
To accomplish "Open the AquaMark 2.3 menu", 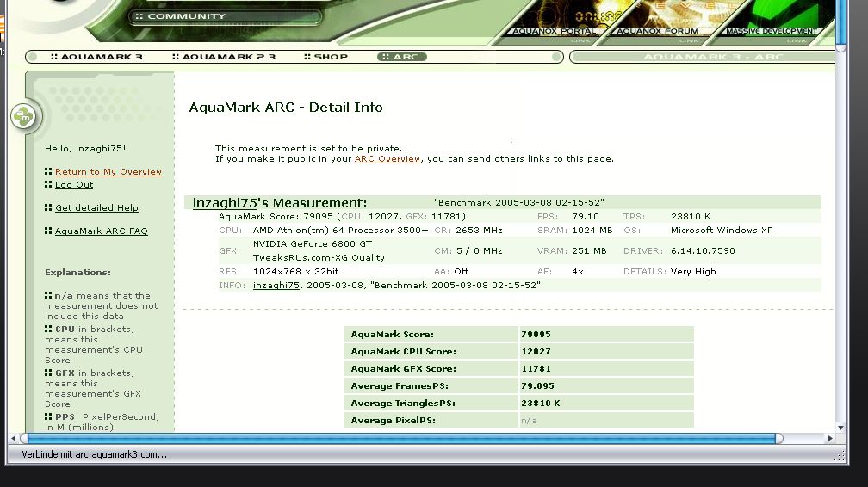I will (x=224, y=57).
